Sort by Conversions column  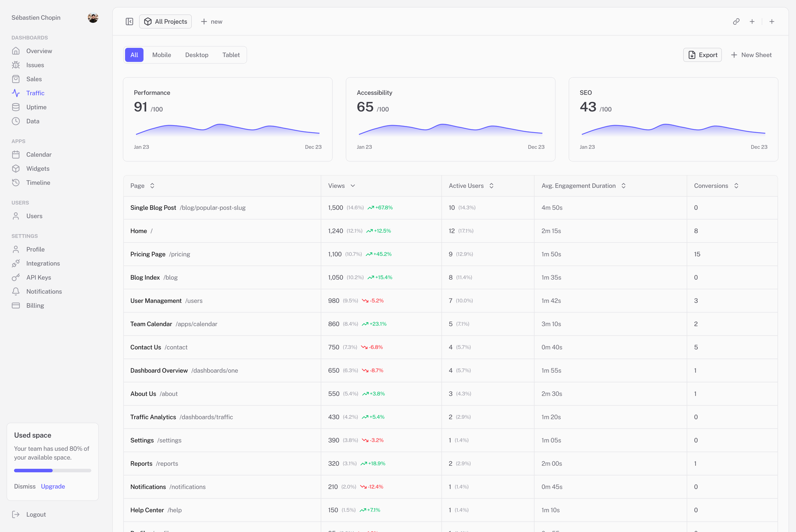tap(716, 186)
